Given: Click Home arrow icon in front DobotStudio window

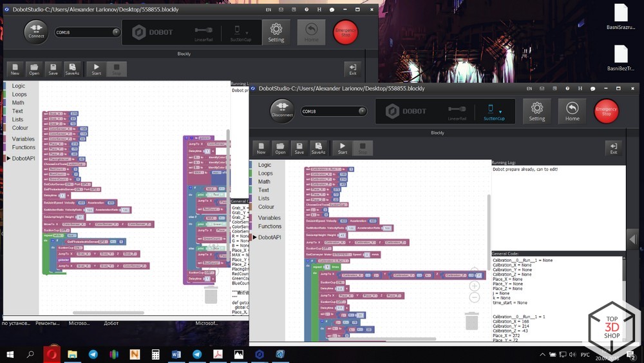Looking at the screenshot, I should tap(572, 112).
